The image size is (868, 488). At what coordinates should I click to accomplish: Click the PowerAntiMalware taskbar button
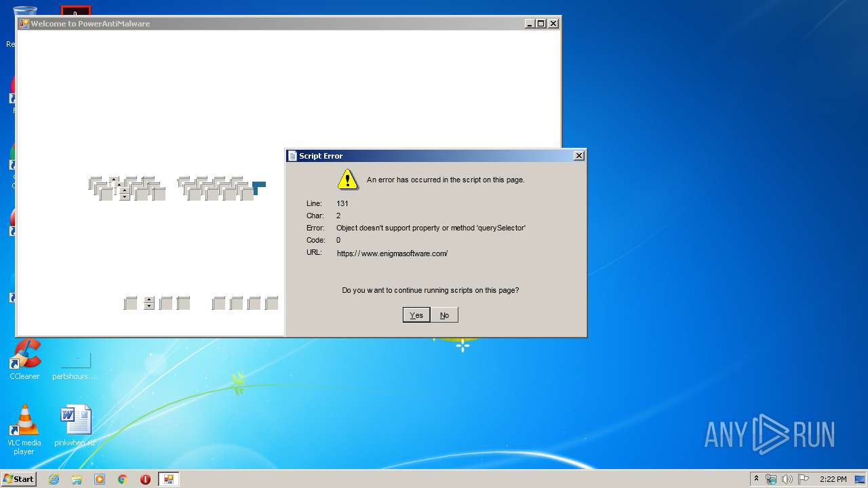point(168,479)
